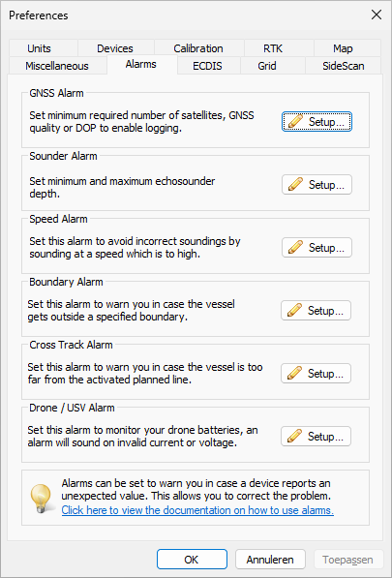Click the light bulb tip icon

[40, 498]
